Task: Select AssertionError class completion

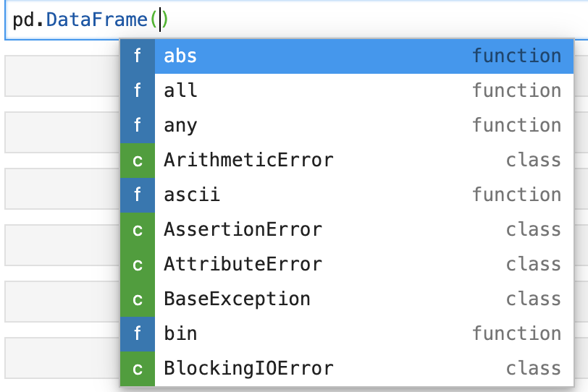Action: click(x=347, y=230)
